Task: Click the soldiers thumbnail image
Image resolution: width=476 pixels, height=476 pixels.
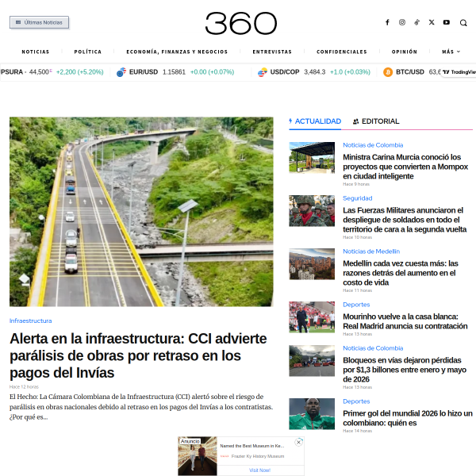Action: (x=312, y=211)
